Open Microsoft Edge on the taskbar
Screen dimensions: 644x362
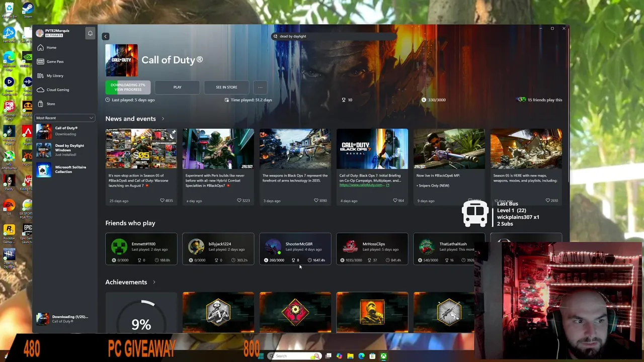coord(361,356)
